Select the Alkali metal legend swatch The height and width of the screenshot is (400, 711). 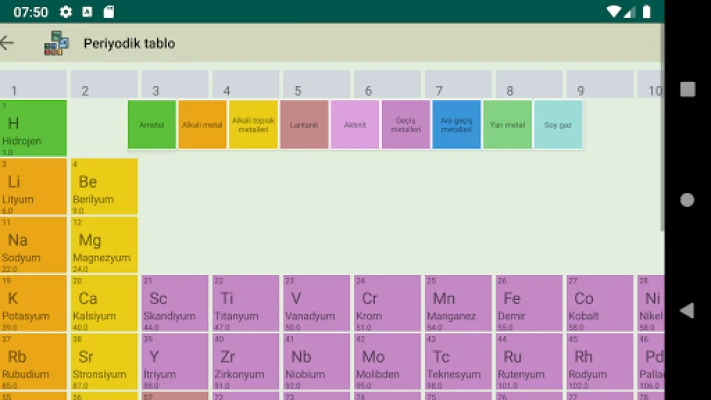click(202, 125)
